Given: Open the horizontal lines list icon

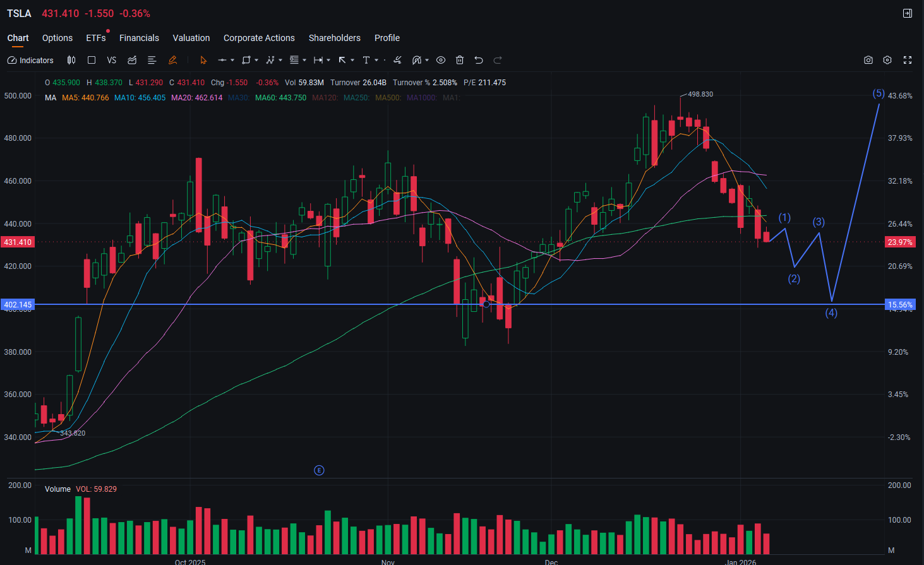Looking at the screenshot, I should 152,60.
